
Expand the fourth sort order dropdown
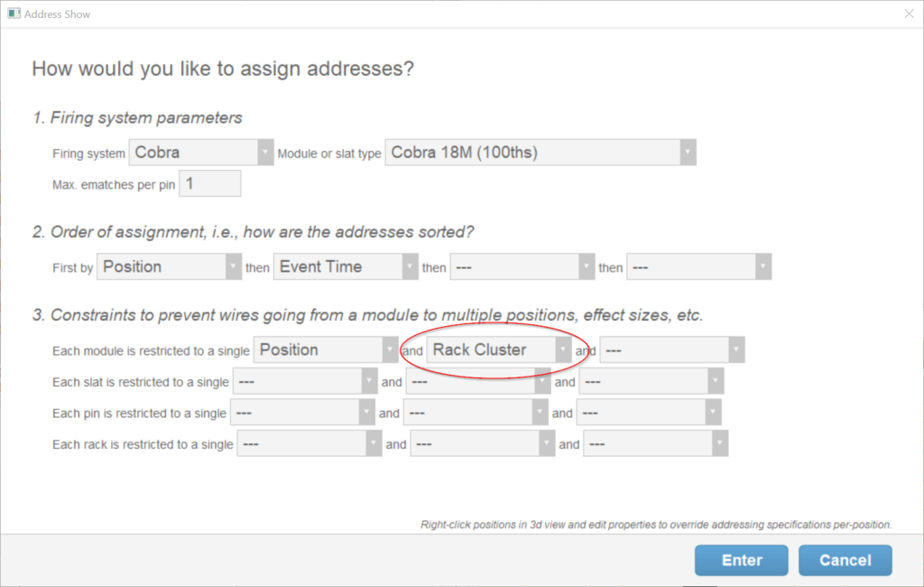tap(698, 267)
